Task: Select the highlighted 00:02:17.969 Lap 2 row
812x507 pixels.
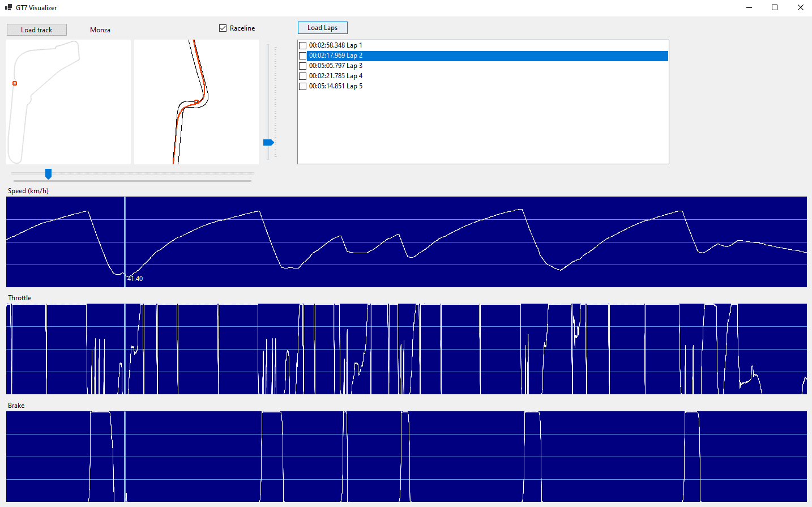Action: (x=483, y=56)
